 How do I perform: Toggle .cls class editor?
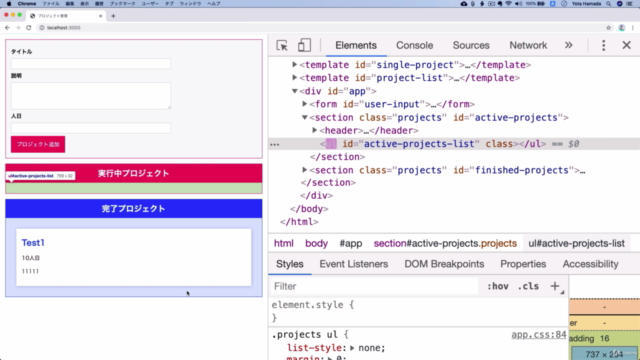[528, 286]
